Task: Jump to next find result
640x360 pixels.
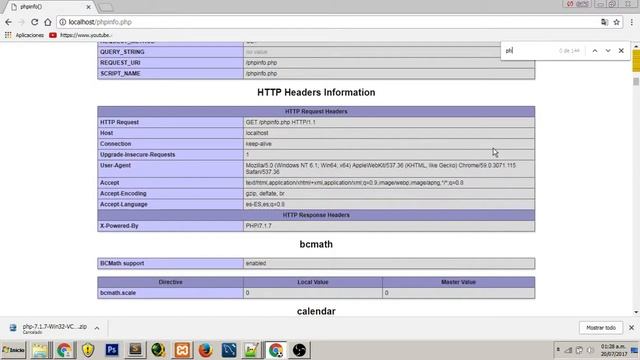Action: tap(608, 51)
